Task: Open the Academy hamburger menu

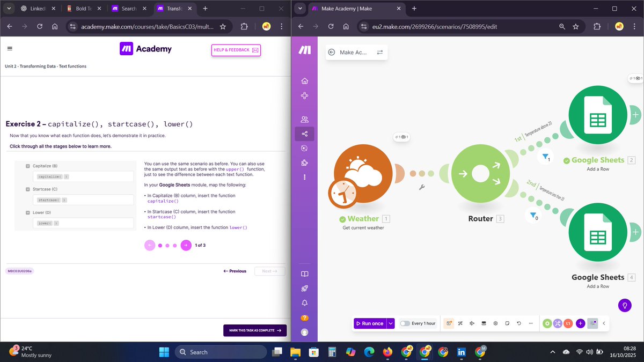Action: (10, 48)
